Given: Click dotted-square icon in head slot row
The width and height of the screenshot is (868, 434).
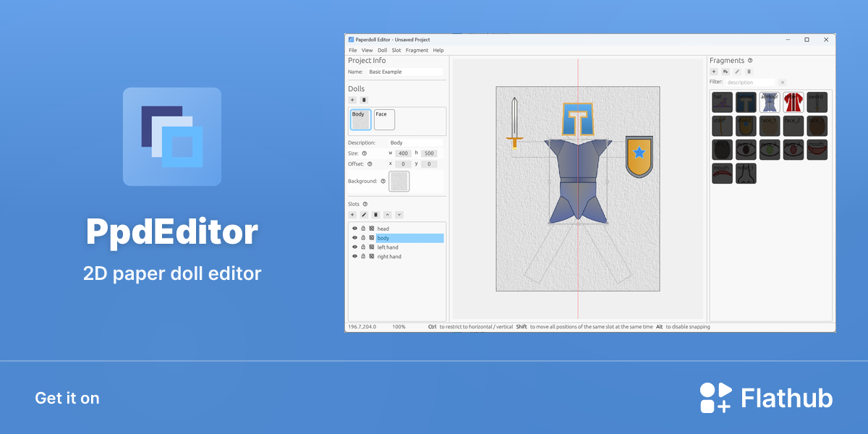Looking at the screenshot, I should pos(371,229).
